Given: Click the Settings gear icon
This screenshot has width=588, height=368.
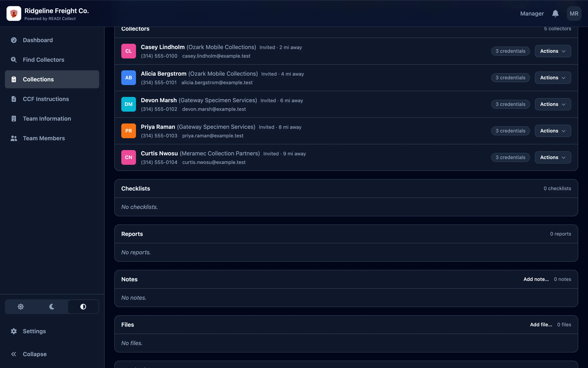Looking at the screenshot, I should pyautogui.click(x=14, y=331).
